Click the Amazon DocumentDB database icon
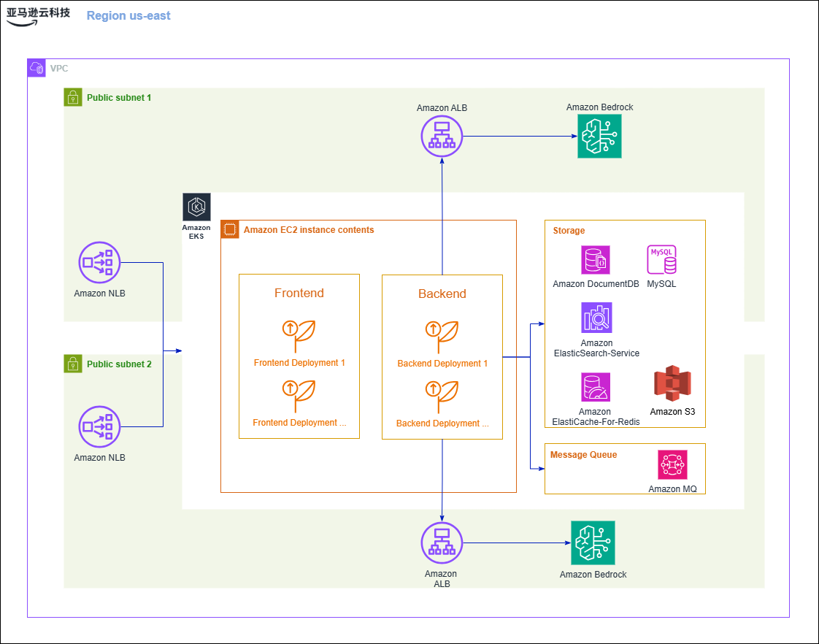 pos(596,260)
